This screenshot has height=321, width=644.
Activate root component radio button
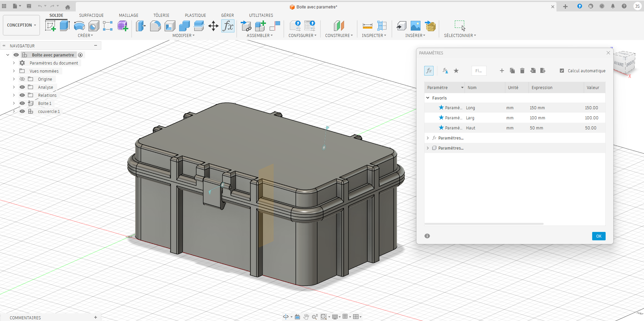pyautogui.click(x=80, y=55)
